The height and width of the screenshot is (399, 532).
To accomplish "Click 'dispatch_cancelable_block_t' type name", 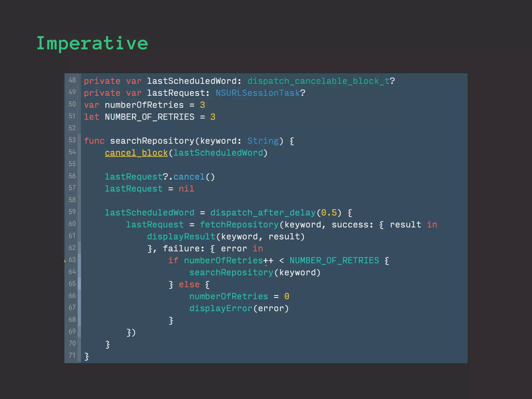I will [318, 81].
